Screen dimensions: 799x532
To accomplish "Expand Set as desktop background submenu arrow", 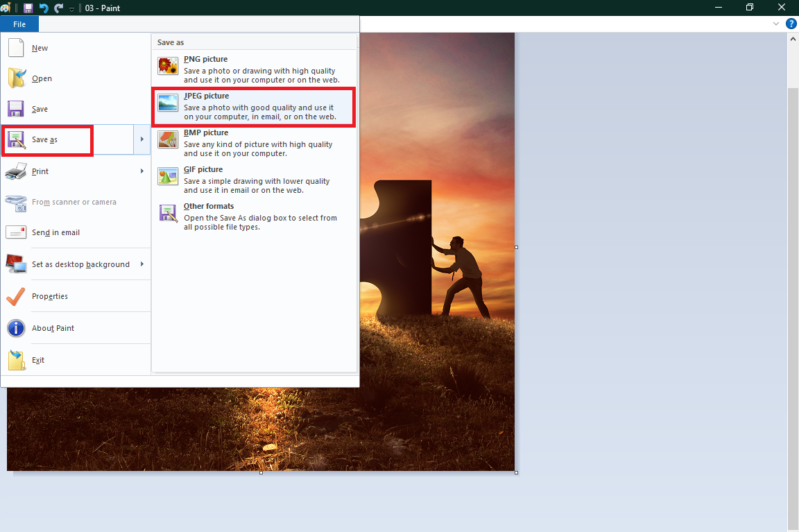I will [x=142, y=264].
